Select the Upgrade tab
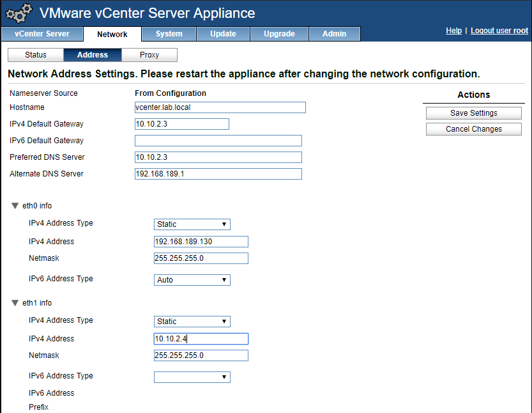This screenshot has height=413, width=532. tap(279, 34)
